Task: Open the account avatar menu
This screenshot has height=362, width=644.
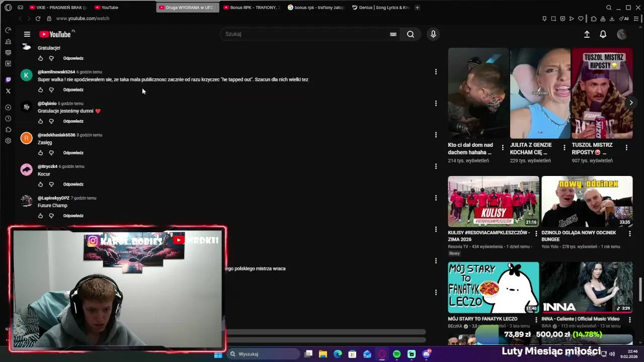Action: tap(622, 34)
